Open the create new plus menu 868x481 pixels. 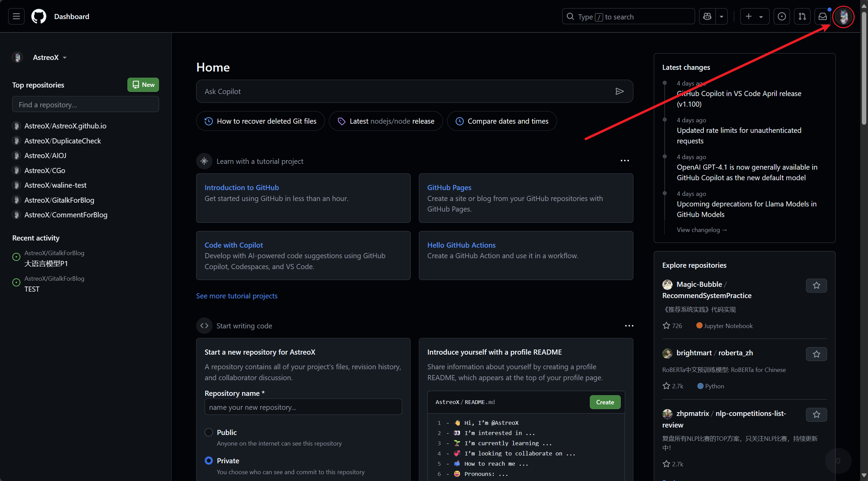tap(755, 16)
